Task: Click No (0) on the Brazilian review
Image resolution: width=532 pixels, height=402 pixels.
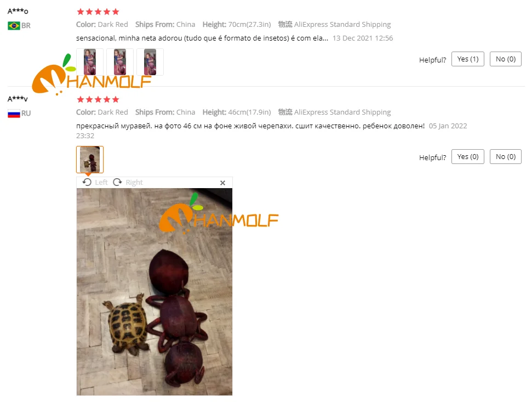Action: tap(506, 59)
